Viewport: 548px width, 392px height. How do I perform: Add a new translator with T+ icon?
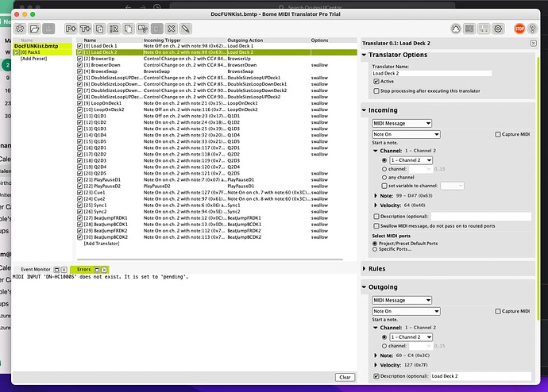pyautogui.click(x=85, y=29)
